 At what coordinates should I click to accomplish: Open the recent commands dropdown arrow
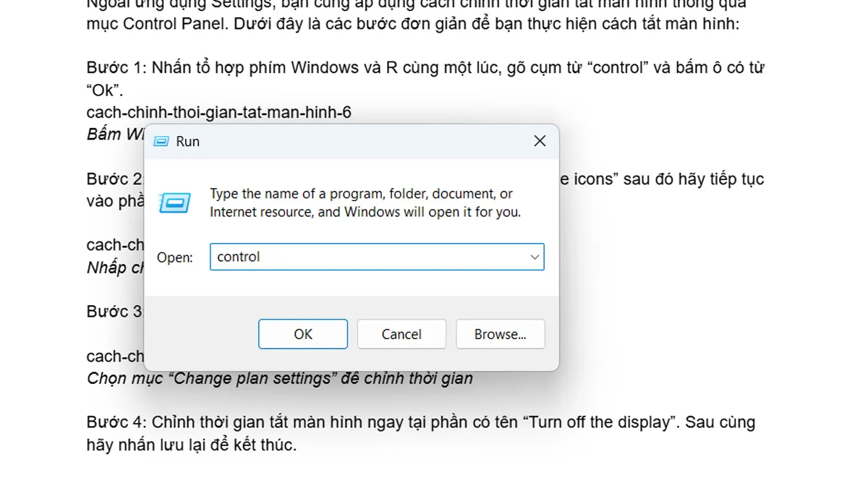click(535, 257)
